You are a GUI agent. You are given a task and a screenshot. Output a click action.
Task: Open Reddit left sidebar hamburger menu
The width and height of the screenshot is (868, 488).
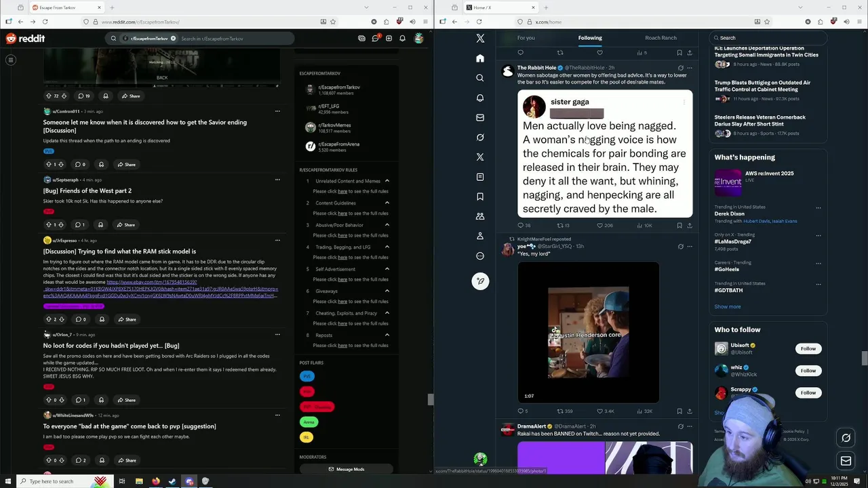pos(11,60)
